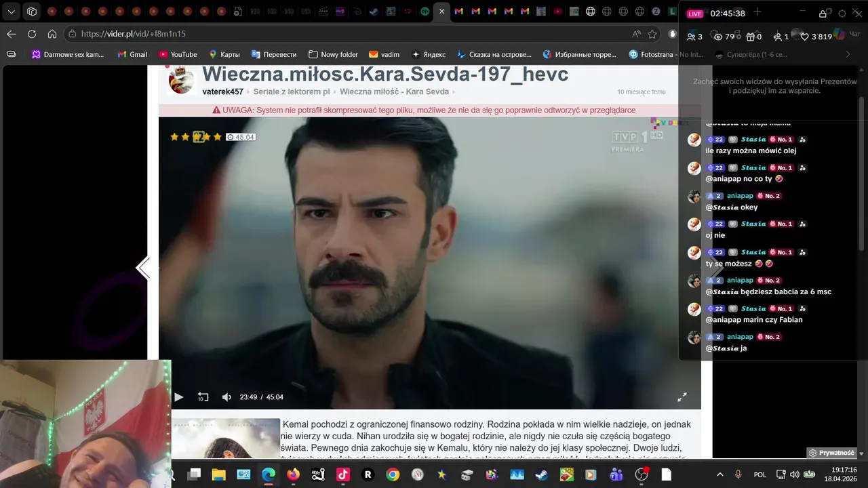Open Seriale z lektorem pl breadcrumb
The height and width of the screenshot is (488, 868).
292,91
